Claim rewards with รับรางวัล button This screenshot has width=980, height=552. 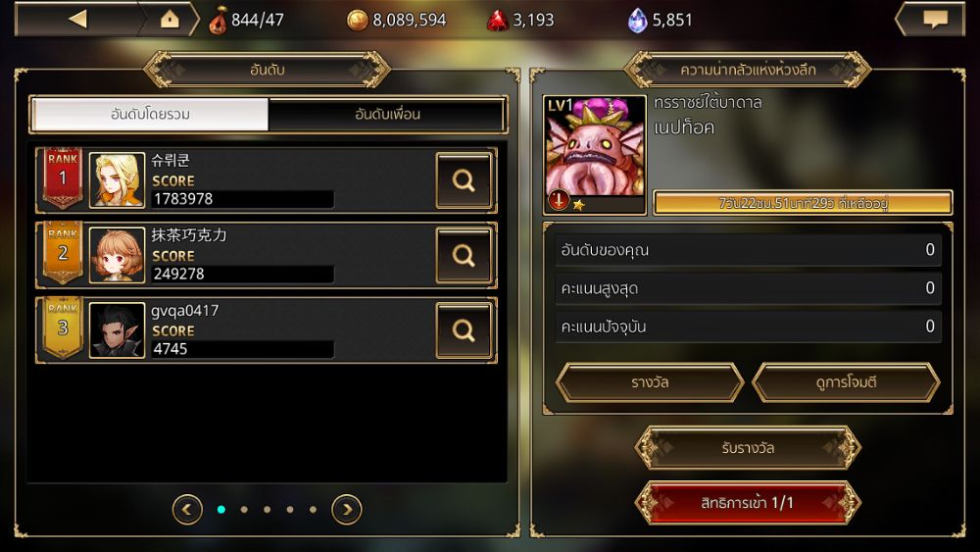tap(748, 448)
